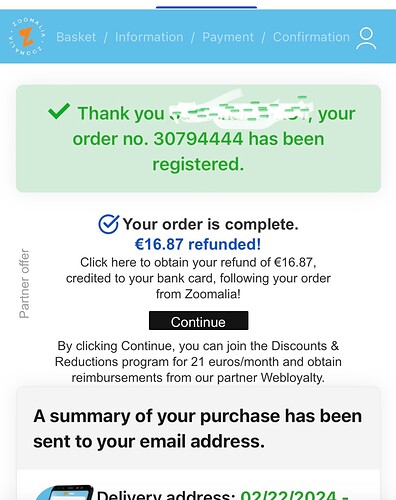396x500 pixels.
Task: Click the 'Delivery address:' label
Action: (166, 495)
